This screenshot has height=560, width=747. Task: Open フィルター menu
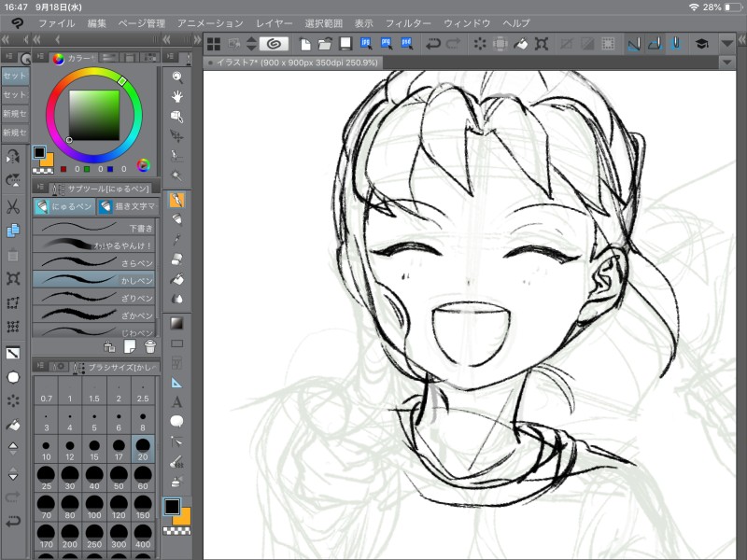pos(408,23)
